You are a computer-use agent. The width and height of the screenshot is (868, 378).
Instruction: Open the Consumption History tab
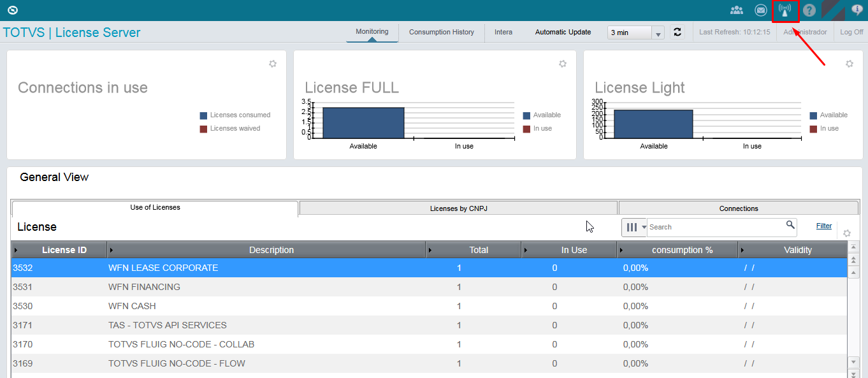click(442, 32)
